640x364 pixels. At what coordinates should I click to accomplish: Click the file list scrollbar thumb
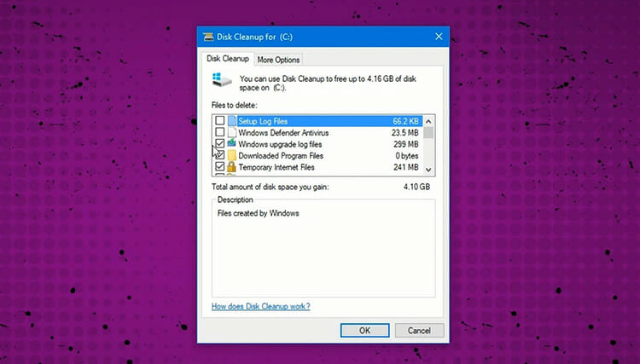pos(428,133)
